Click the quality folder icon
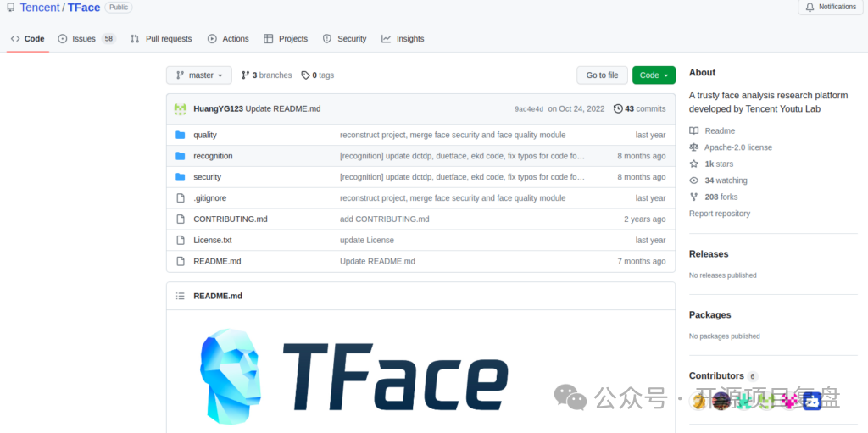Image resolution: width=868 pixels, height=433 pixels. (x=180, y=135)
